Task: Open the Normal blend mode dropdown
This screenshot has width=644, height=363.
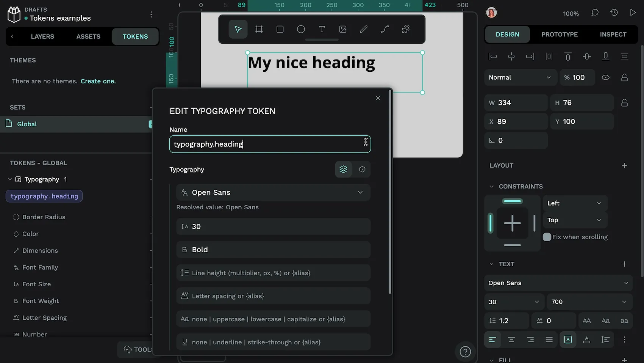Action: click(520, 77)
